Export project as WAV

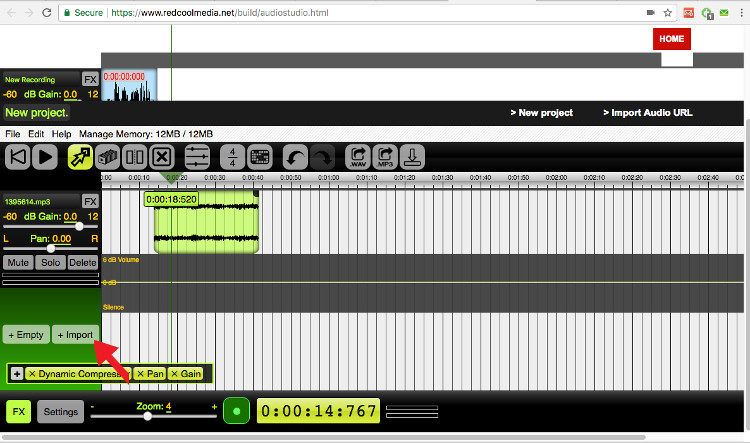pos(357,157)
